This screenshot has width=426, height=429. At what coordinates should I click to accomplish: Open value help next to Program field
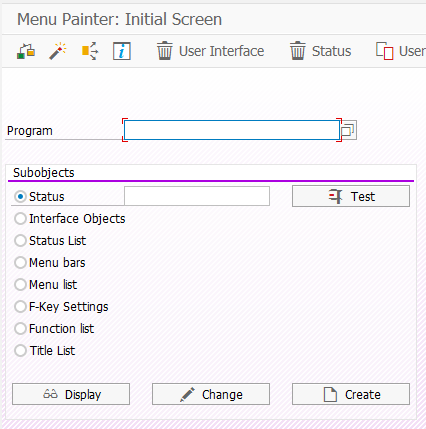pos(349,130)
